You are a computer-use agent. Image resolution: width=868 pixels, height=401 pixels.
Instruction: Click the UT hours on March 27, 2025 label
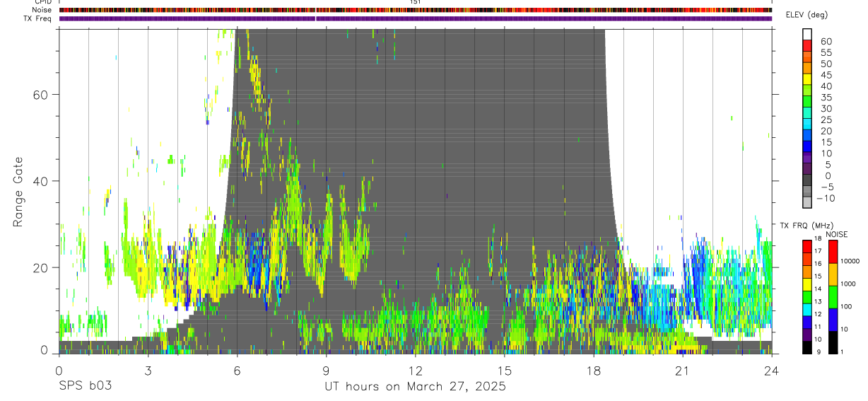[415, 386]
